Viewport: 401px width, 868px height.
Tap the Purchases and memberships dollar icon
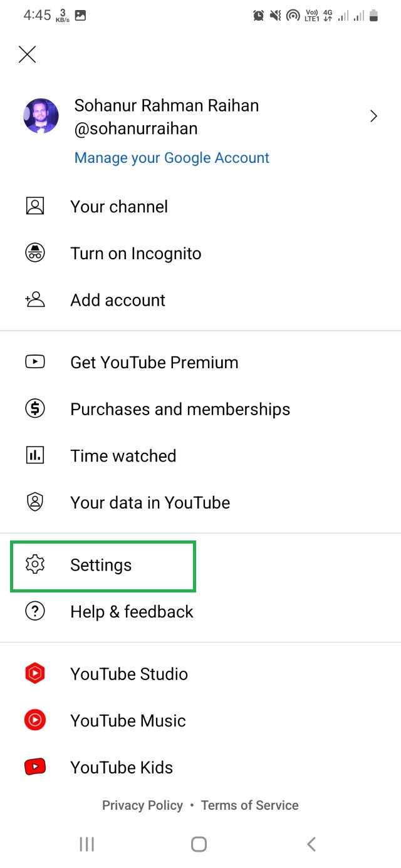[35, 409]
